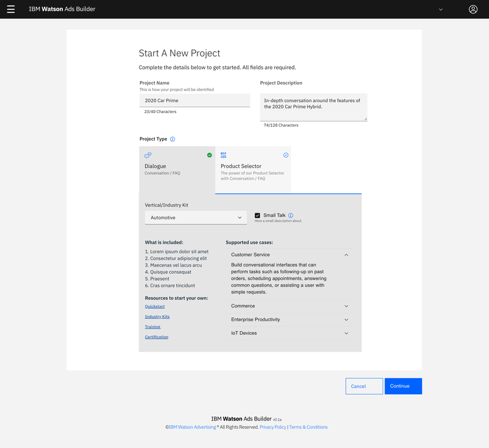Expand the Commerce use case
Viewport: 489px width, 448px height.
[x=346, y=306]
